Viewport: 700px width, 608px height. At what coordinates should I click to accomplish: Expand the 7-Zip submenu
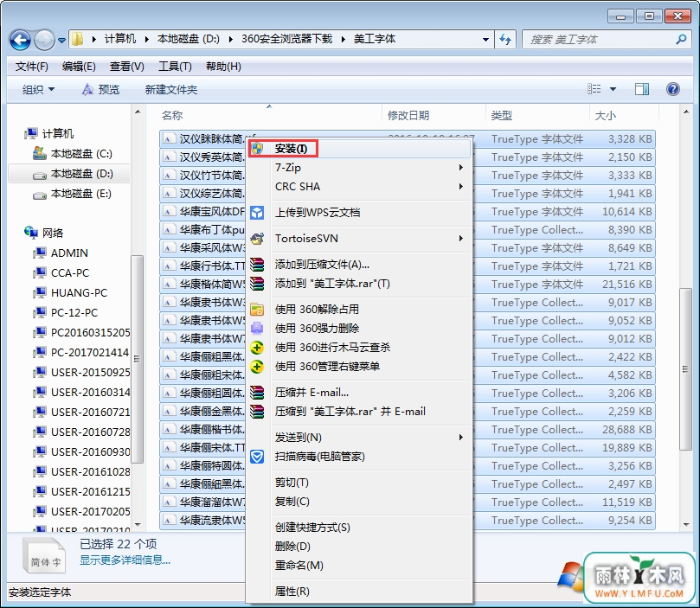point(461,168)
